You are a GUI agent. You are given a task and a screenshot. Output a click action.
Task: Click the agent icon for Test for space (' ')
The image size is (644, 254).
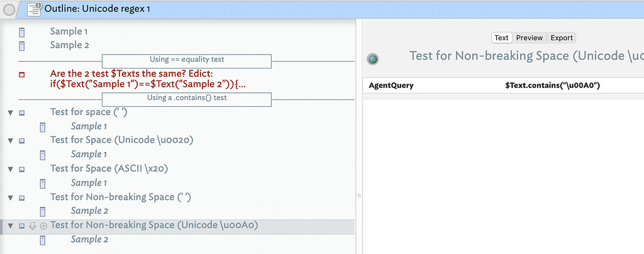pyautogui.click(x=22, y=113)
